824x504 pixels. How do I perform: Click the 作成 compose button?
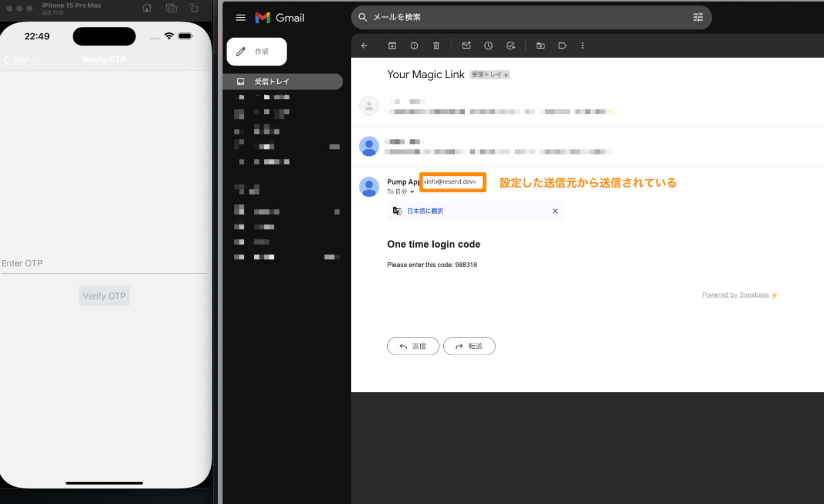tap(257, 52)
